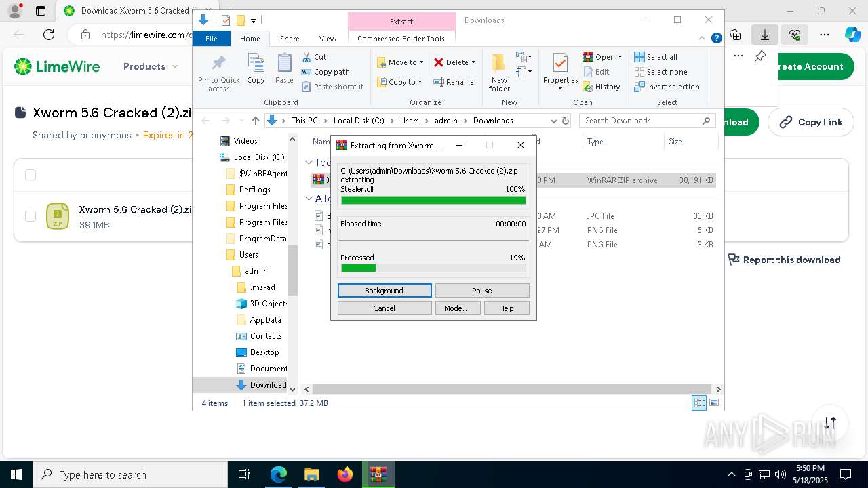Collapse the Explorer ribbon chevron
This screenshot has height=488, width=868.
click(x=703, y=39)
